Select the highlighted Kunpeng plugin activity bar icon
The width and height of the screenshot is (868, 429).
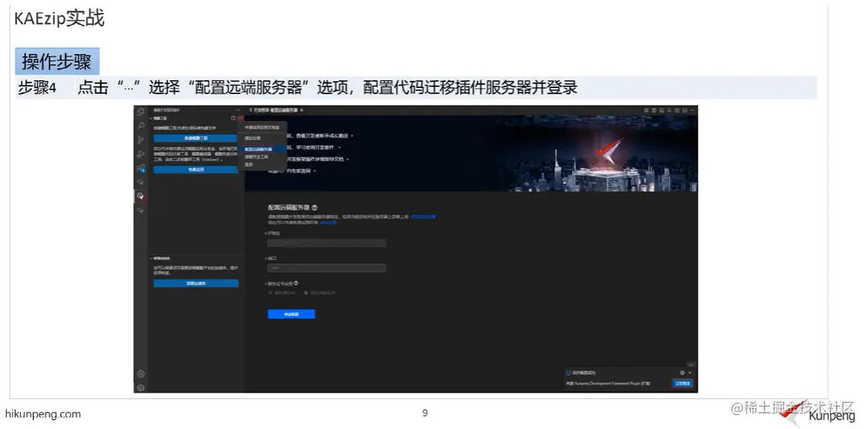coord(141,196)
